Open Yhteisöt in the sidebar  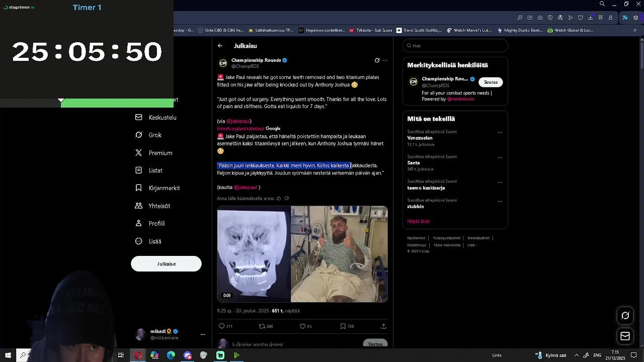(152, 206)
